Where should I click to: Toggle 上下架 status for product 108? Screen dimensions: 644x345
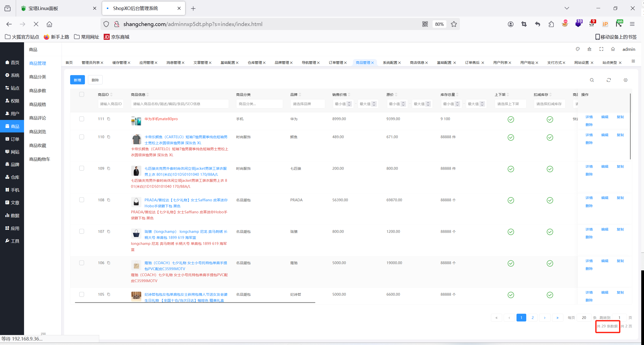click(511, 200)
